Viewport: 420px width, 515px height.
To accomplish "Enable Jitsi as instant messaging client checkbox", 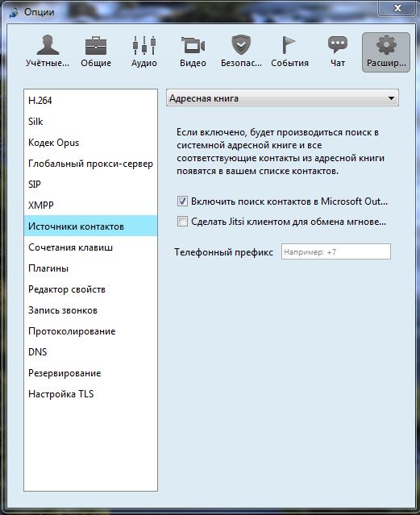I will (x=182, y=222).
